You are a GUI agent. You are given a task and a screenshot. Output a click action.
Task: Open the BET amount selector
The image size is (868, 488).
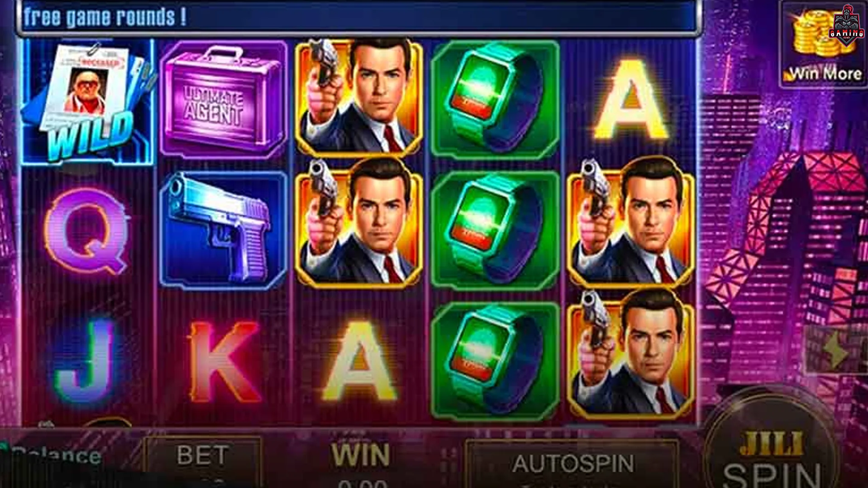click(x=203, y=462)
